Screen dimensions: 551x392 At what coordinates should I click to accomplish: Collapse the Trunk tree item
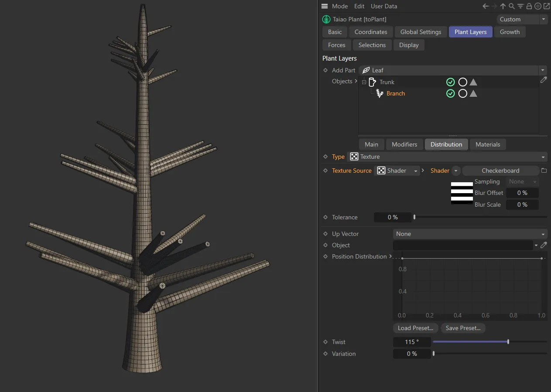point(364,82)
